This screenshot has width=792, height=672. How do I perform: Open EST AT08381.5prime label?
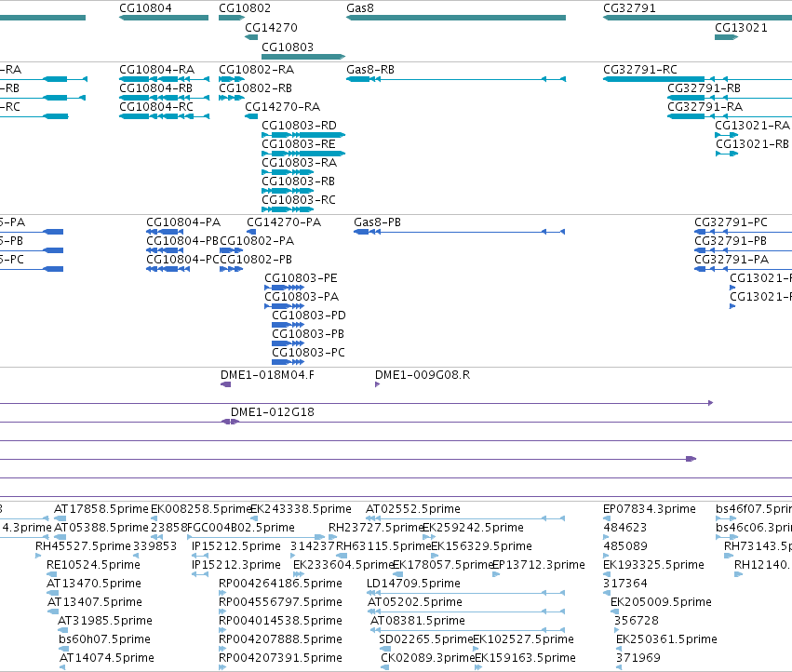point(418,621)
